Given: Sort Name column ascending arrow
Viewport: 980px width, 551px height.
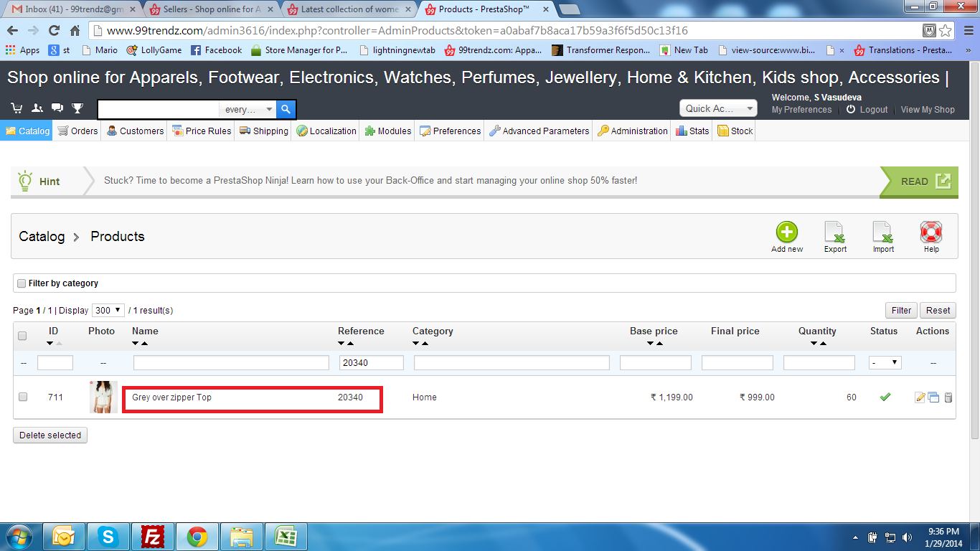Looking at the screenshot, I should pos(144,344).
